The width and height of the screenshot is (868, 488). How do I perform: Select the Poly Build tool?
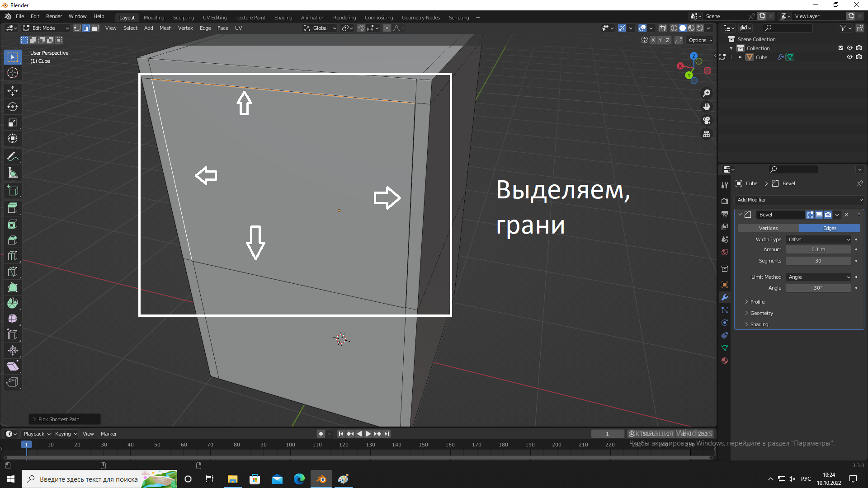(13, 287)
